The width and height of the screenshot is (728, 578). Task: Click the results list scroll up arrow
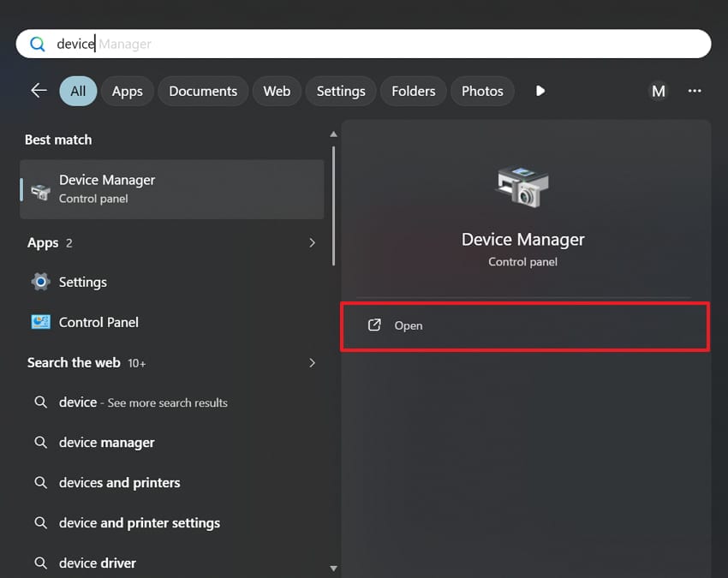point(333,134)
